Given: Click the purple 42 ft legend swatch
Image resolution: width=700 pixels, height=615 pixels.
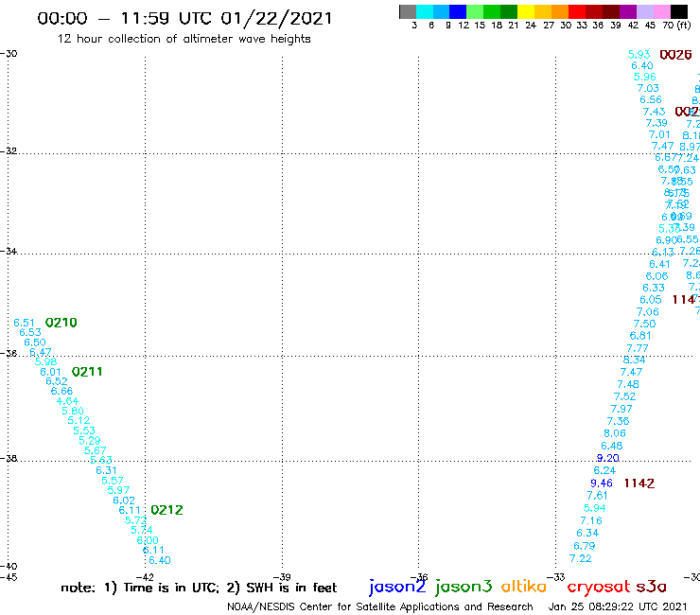Looking at the screenshot, I should tap(628, 11).
